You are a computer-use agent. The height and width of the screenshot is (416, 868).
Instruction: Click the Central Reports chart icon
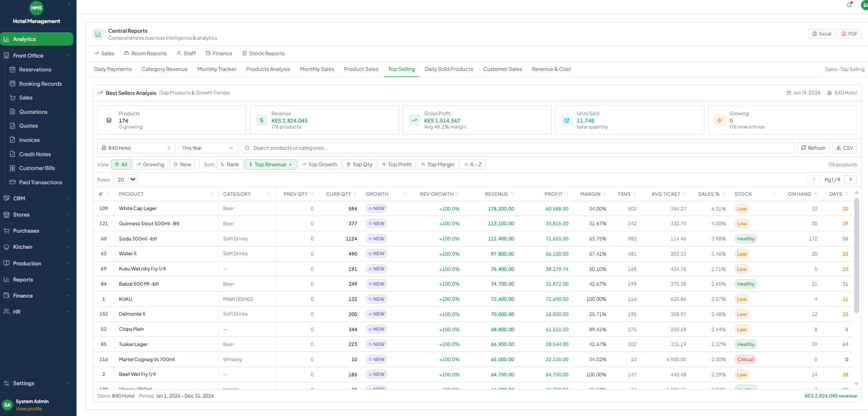tap(98, 34)
